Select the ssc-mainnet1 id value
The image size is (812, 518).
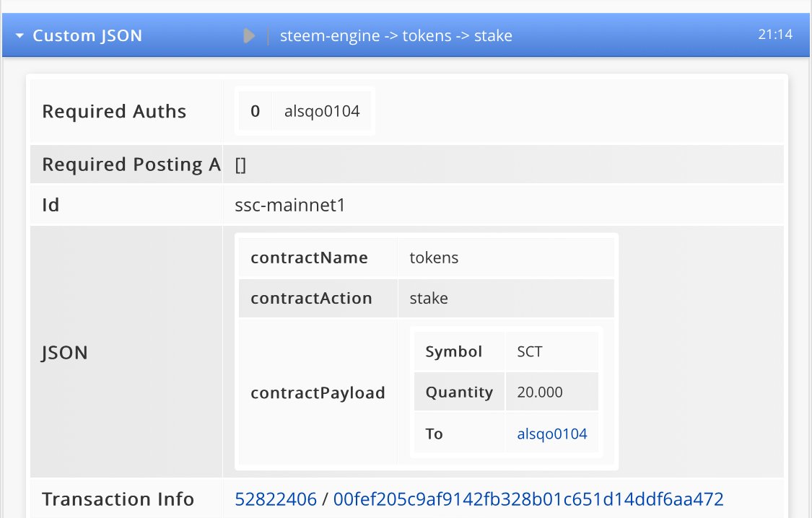pos(290,205)
